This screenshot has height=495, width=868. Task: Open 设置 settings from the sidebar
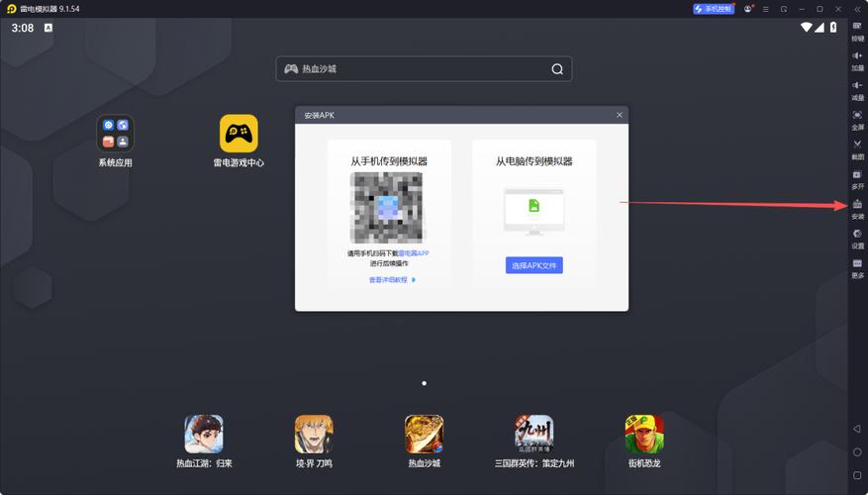(x=857, y=238)
